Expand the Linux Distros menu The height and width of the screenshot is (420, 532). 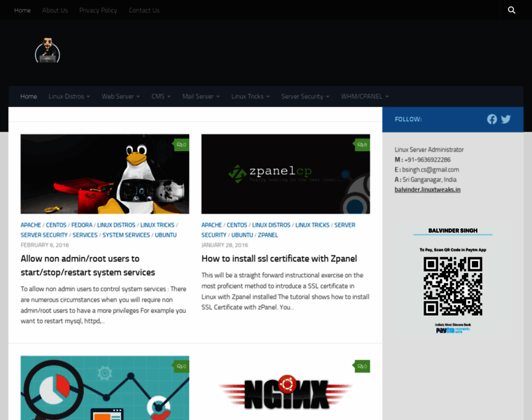(x=69, y=97)
